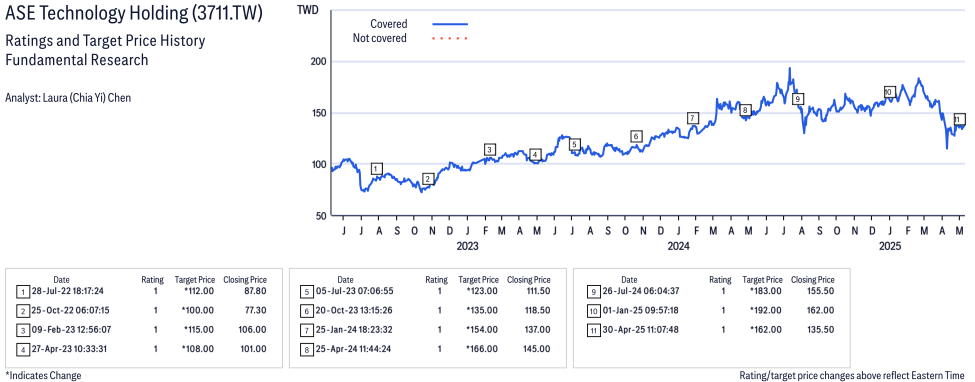Select chart marker 2 near October 2022

pyautogui.click(x=427, y=179)
